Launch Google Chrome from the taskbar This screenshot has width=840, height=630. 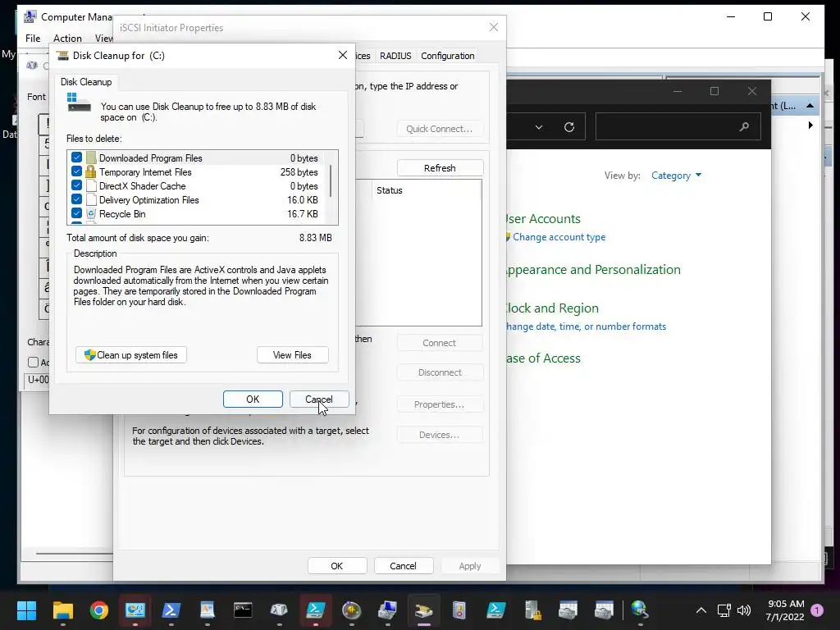(x=99, y=610)
